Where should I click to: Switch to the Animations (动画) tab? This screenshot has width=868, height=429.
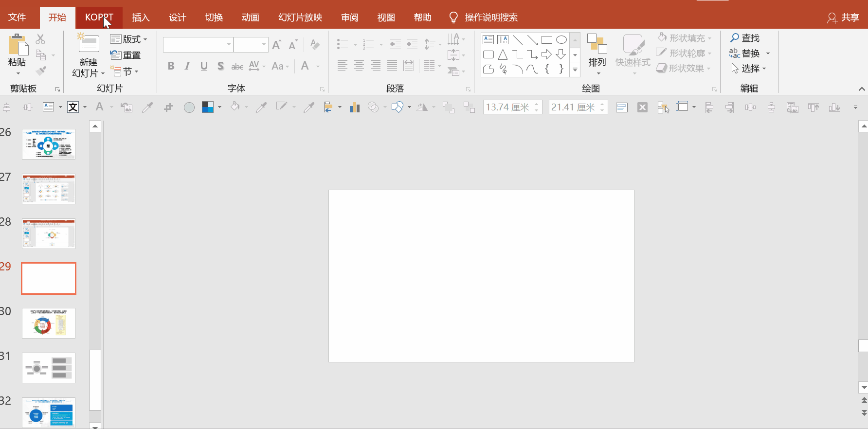(250, 18)
